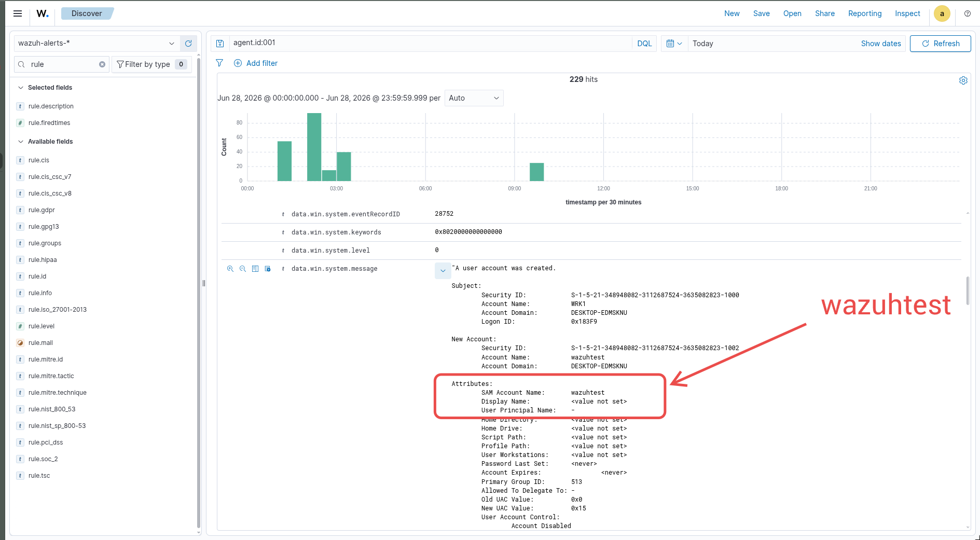Select rule.soc_2 field
The height and width of the screenshot is (540, 980).
click(43, 459)
